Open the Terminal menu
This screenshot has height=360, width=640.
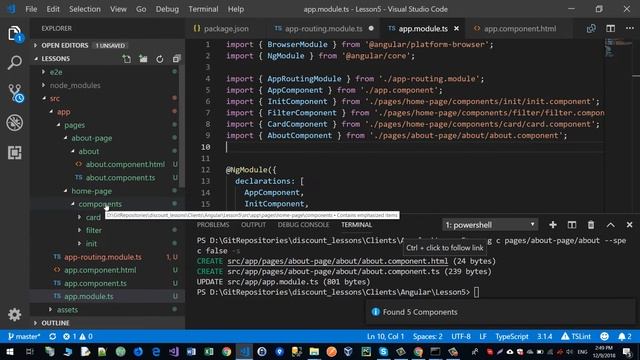point(203,9)
